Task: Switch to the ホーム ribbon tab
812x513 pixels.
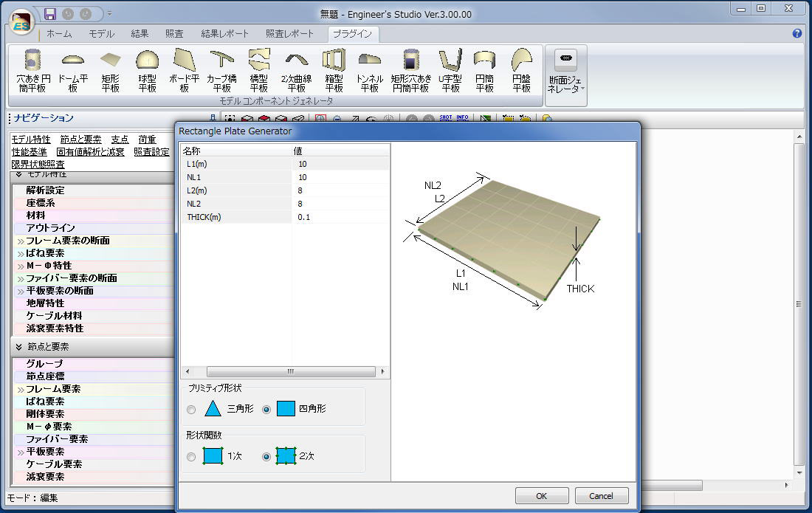Action: click(x=59, y=34)
